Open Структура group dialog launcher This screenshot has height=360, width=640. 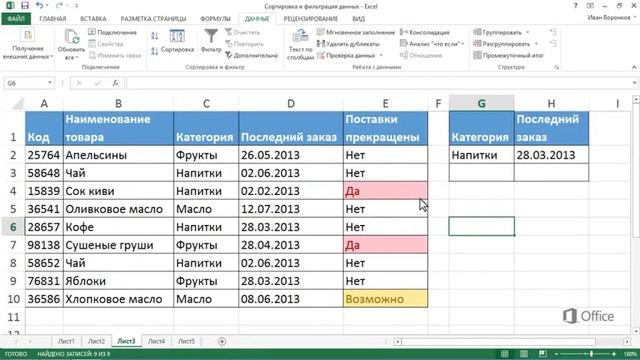(557, 67)
